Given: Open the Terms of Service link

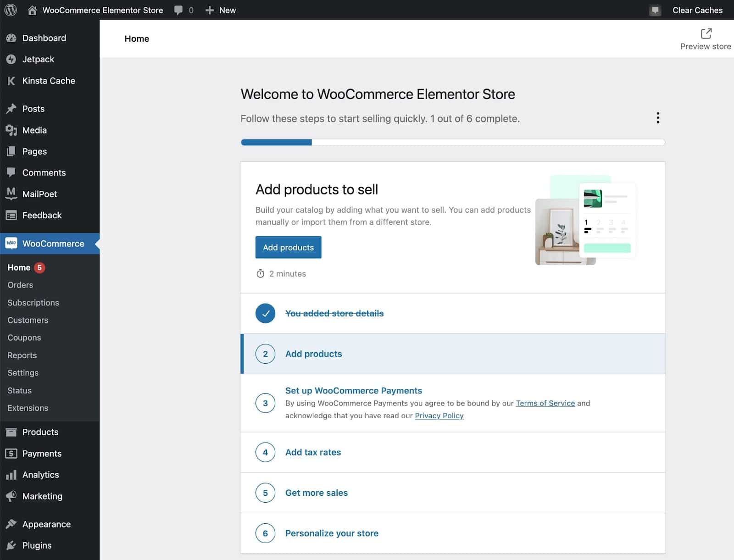Looking at the screenshot, I should point(545,403).
